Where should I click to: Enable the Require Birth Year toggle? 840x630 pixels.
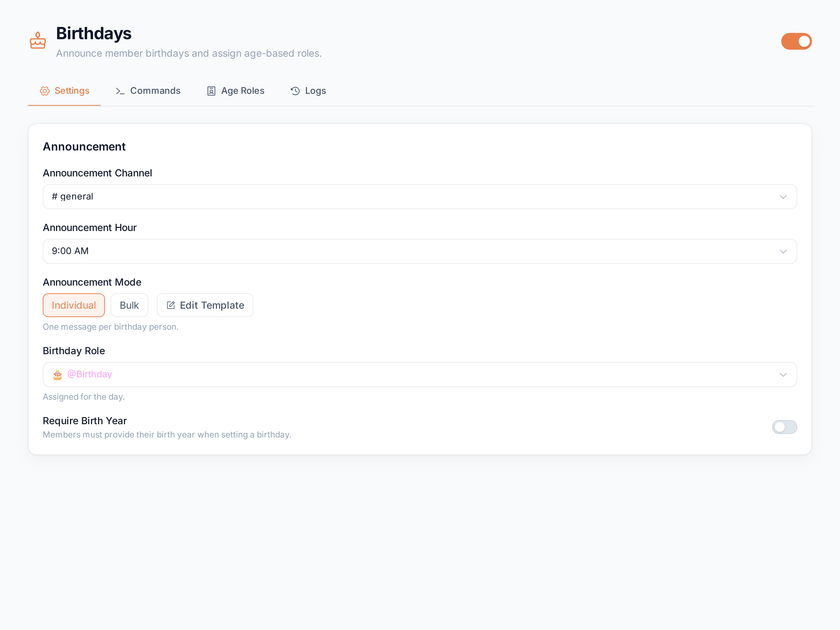(784, 427)
